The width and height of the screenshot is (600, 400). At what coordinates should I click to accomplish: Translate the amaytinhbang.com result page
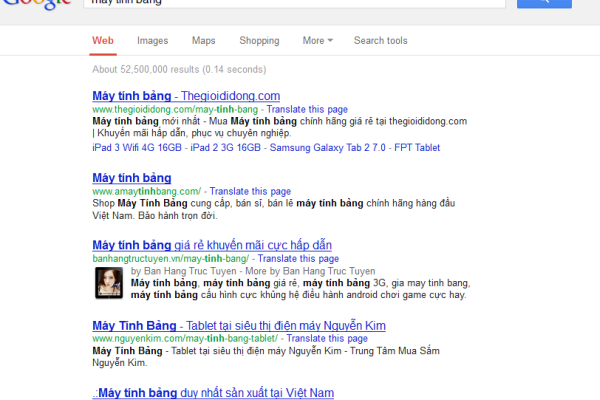(x=250, y=191)
